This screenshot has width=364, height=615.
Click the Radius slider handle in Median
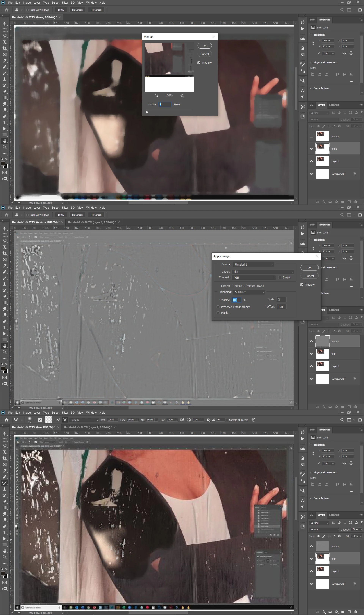click(x=147, y=112)
